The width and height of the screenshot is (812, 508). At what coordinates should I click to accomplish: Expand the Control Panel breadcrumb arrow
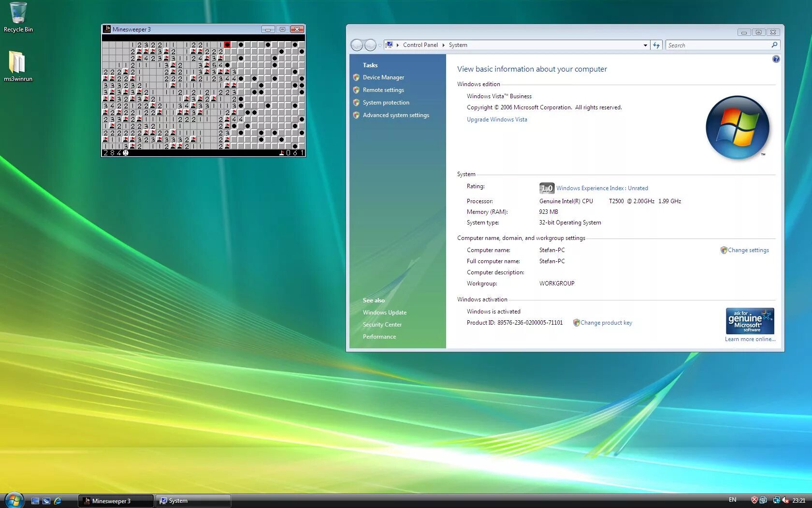click(444, 45)
